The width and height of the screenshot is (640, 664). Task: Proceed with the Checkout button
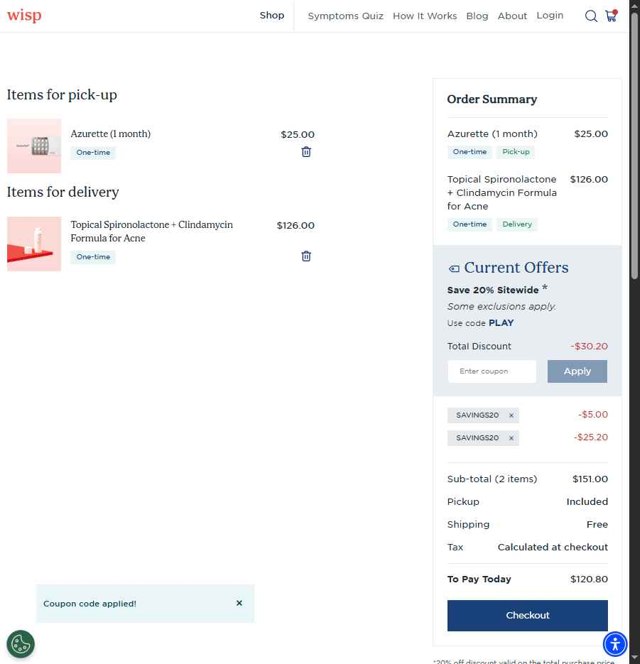click(x=527, y=615)
